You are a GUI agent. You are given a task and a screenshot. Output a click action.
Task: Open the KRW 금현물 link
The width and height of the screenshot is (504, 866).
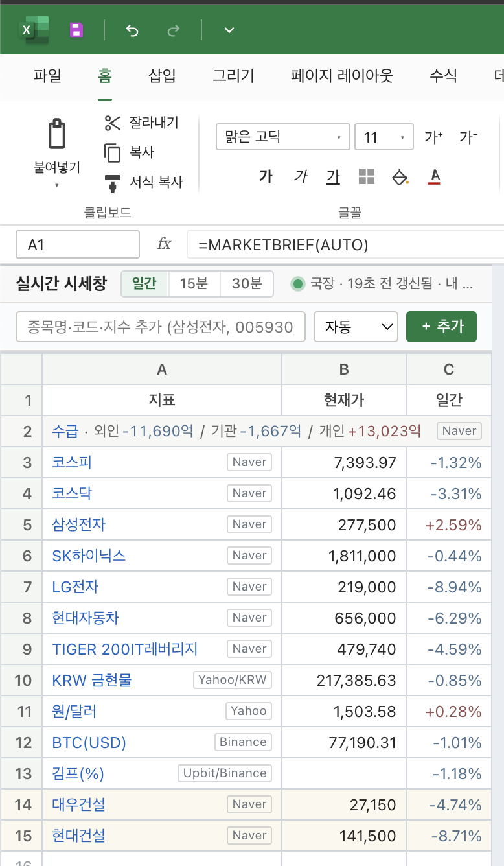92,680
